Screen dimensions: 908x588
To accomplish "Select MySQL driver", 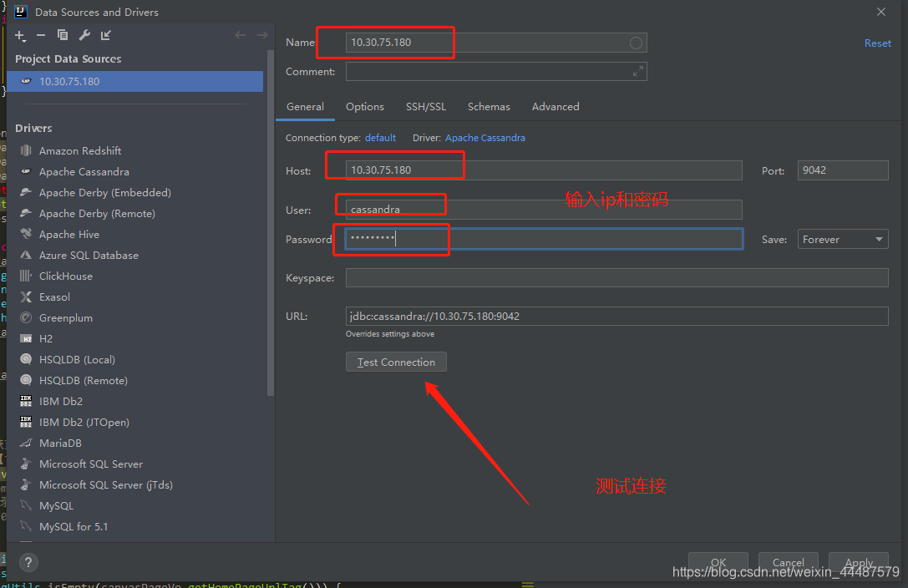I will (x=56, y=505).
